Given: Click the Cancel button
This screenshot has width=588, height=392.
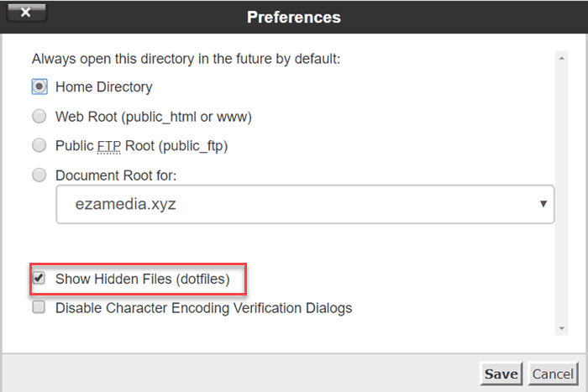Looking at the screenshot, I should [x=553, y=374].
